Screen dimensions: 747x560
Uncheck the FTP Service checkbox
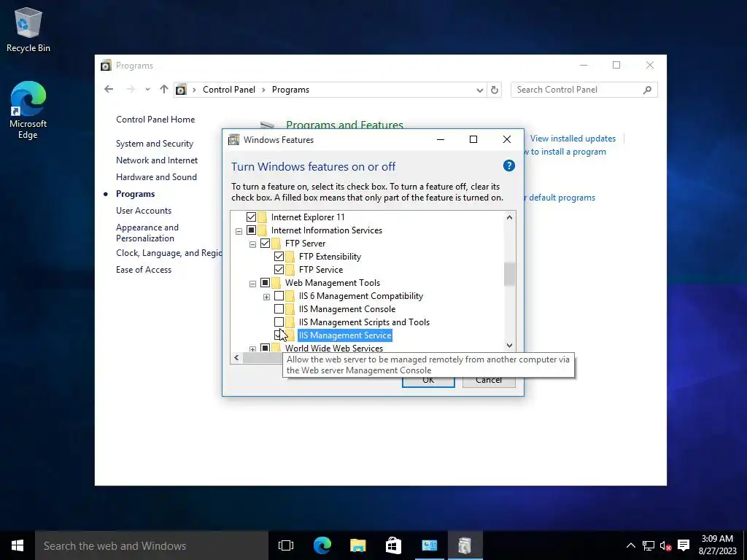[x=279, y=270]
